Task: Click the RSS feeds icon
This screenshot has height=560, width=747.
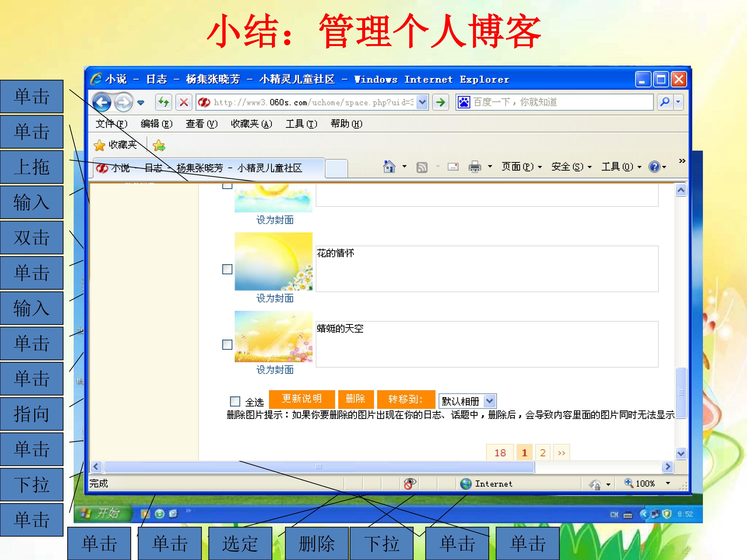Action: click(422, 167)
